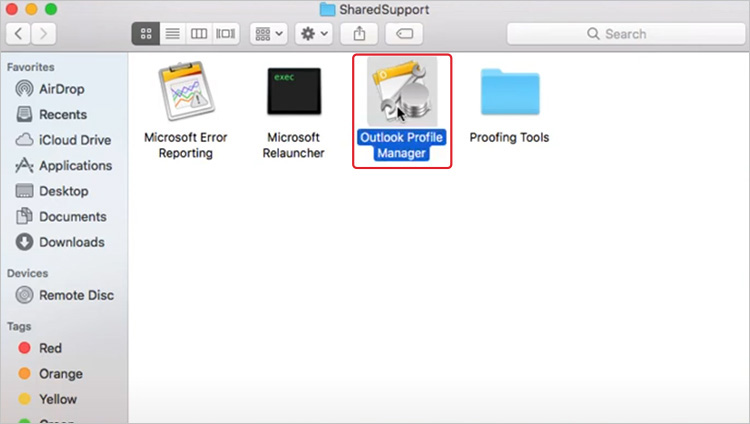This screenshot has width=750, height=424.
Task: Open Applications in the sidebar
Action: click(64, 166)
